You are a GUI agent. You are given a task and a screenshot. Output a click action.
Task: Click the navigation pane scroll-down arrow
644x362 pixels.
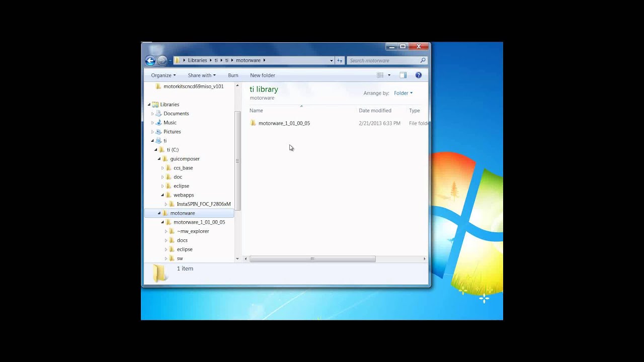pos(237,259)
